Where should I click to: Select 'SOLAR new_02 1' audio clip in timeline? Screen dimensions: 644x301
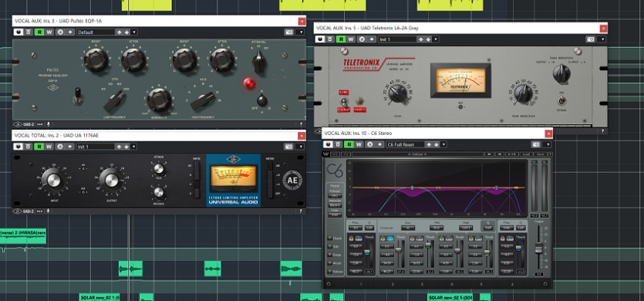click(99, 297)
